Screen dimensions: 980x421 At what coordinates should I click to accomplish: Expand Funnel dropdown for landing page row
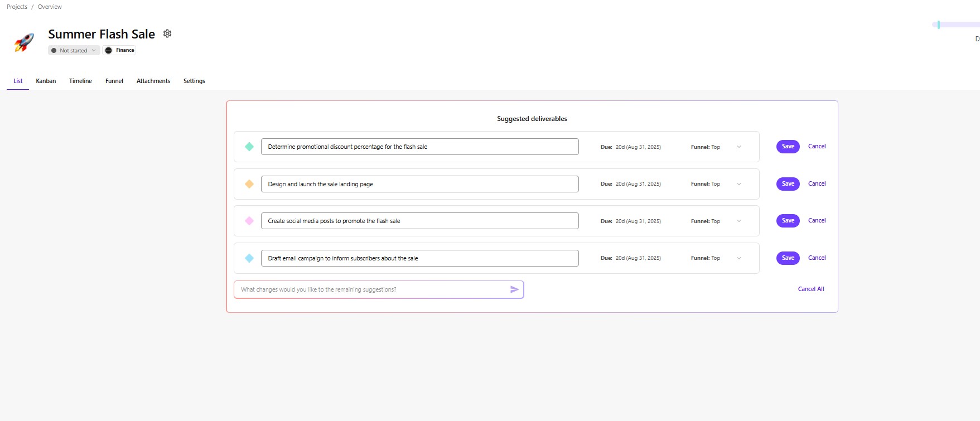[739, 184]
